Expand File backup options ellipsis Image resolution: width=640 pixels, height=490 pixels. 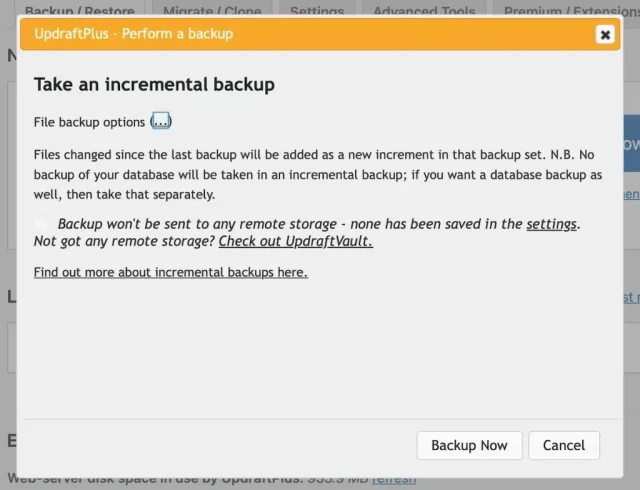point(161,122)
